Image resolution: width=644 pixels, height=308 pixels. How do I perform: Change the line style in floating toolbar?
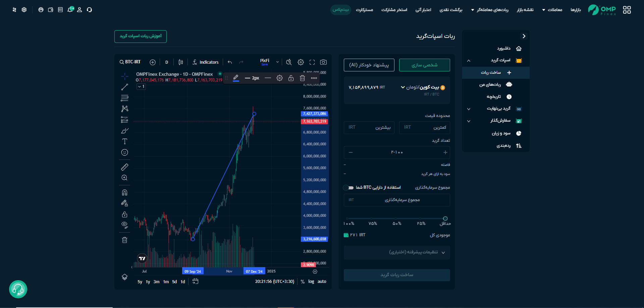[x=268, y=78]
